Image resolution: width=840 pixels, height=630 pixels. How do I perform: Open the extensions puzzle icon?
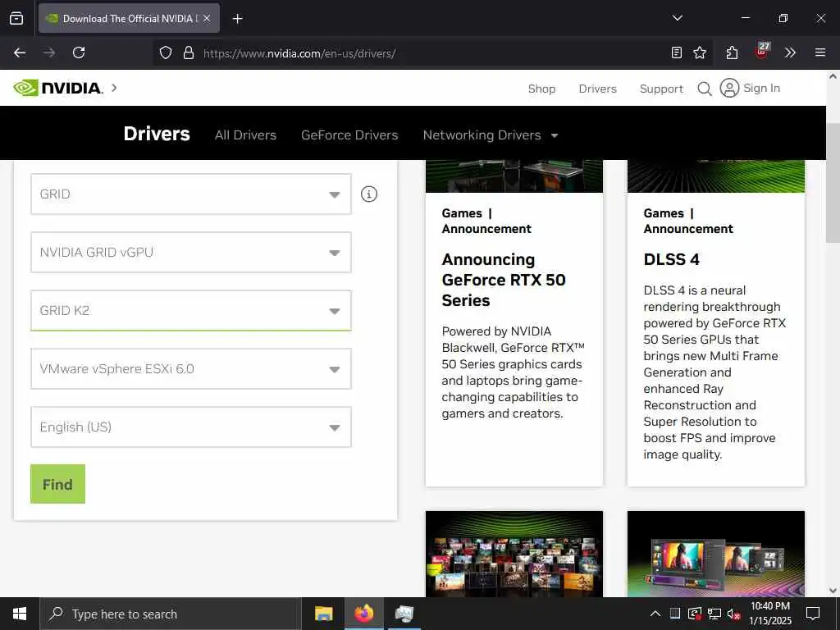(733, 52)
